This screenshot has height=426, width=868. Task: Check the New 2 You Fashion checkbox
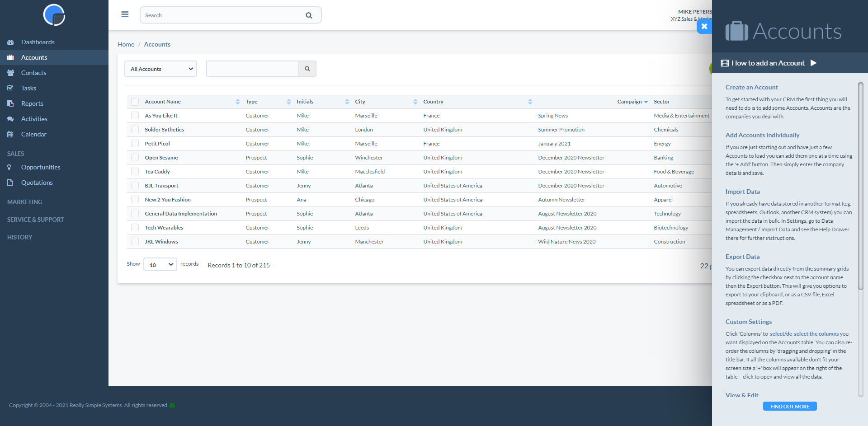(135, 200)
